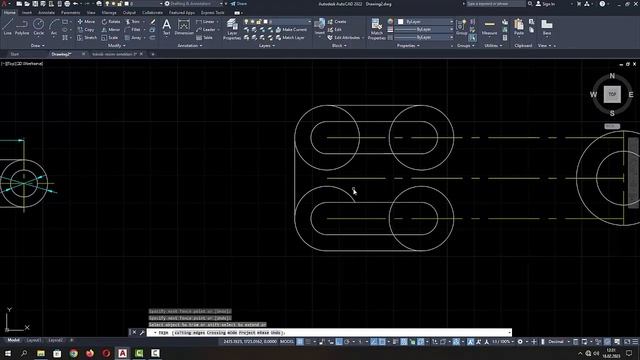Select the Polyline tool

pyautogui.click(x=22, y=27)
